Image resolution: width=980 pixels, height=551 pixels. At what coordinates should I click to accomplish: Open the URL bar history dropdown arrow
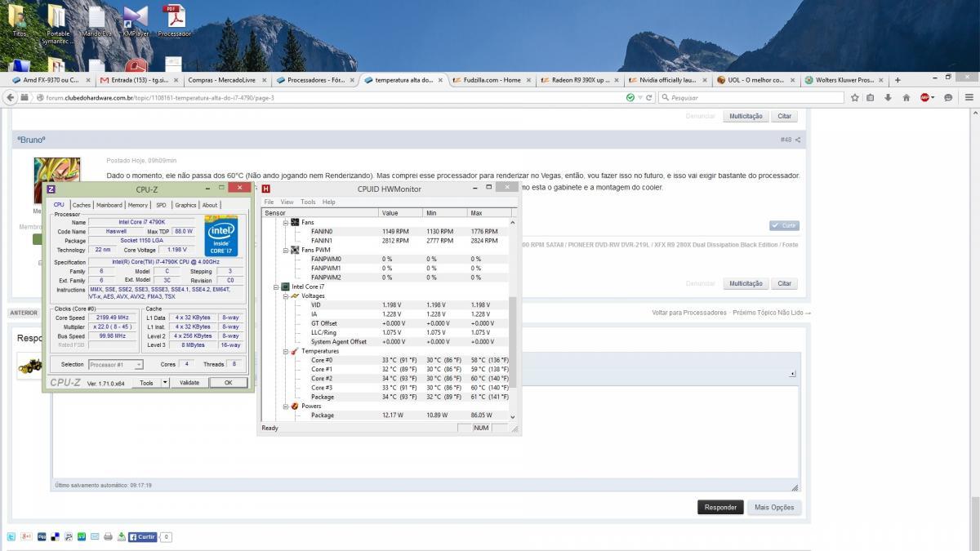[640, 97]
